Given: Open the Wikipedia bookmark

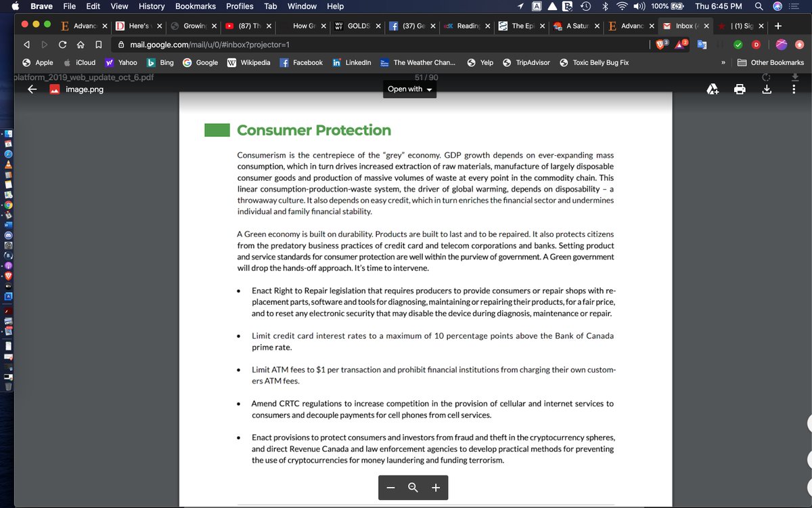Looking at the screenshot, I should [x=248, y=62].
